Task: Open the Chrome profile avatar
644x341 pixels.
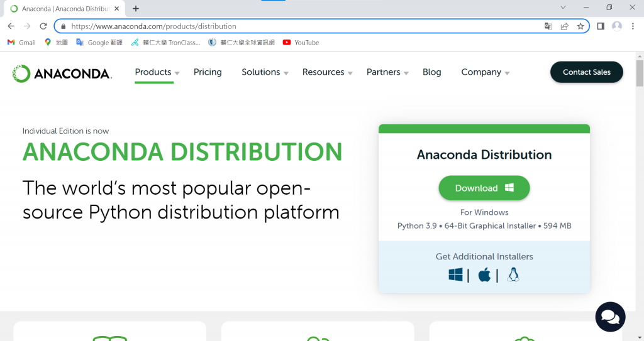Action: (x=617, y=26)
